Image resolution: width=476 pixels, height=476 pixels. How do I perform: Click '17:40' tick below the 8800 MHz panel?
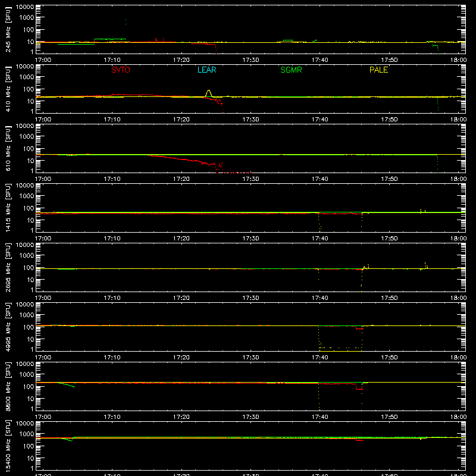coord(320,417)
